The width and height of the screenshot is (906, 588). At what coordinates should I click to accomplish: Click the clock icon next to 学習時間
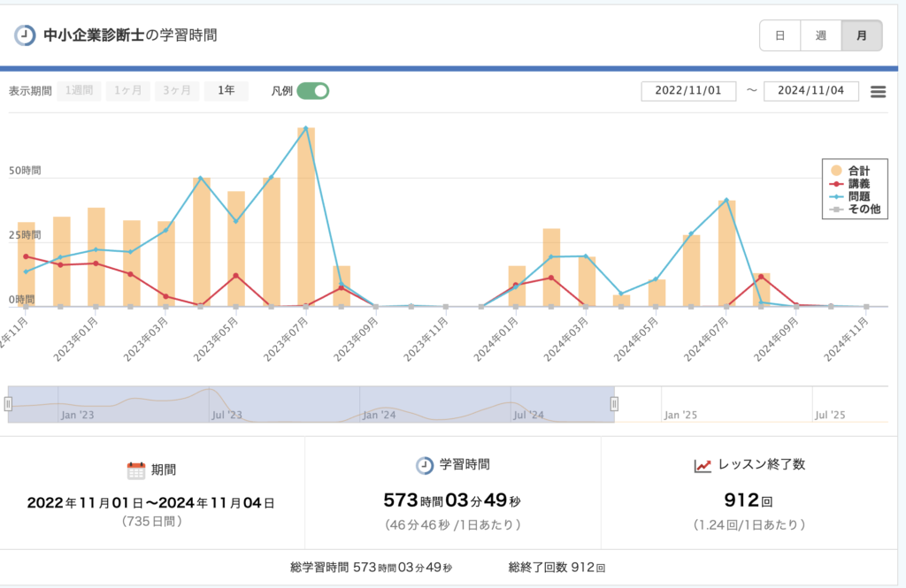click(425, 465)
